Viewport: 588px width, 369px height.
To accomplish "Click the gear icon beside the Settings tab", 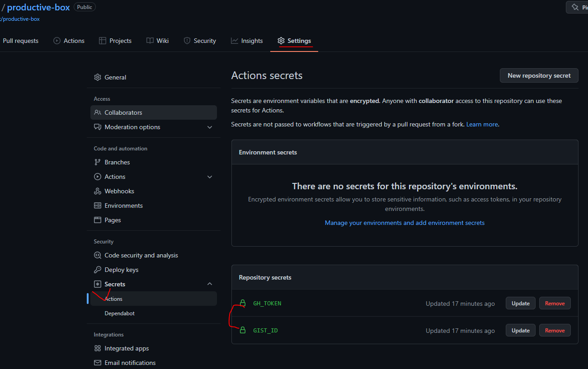I will pos(281,41).
